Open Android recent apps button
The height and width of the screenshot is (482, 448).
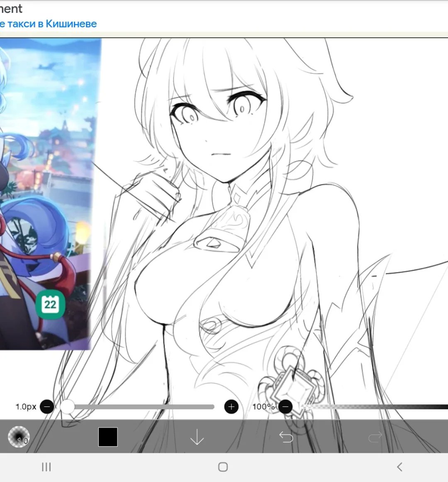click(46, 467)
